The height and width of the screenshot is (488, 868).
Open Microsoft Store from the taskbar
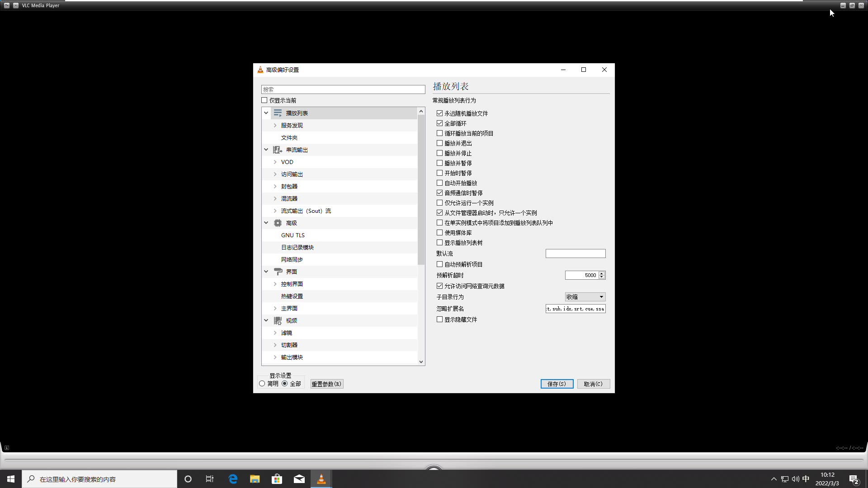pyautogui.click(x=277, y=479)
